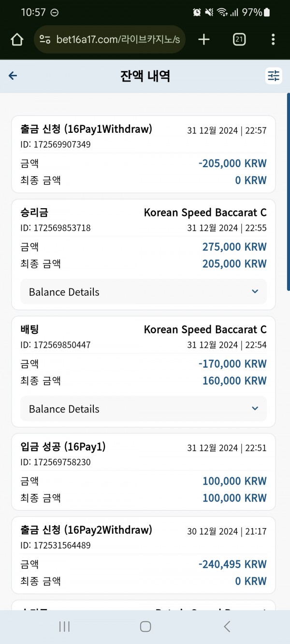Open the 16Pay1Withdraw withdrawal request entry
290x644 pixels.
(144, 154)
